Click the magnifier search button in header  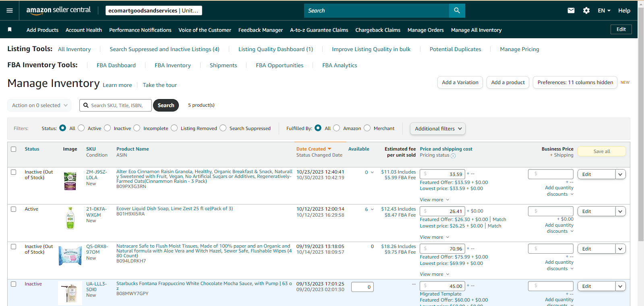click(x=457, y=10)
